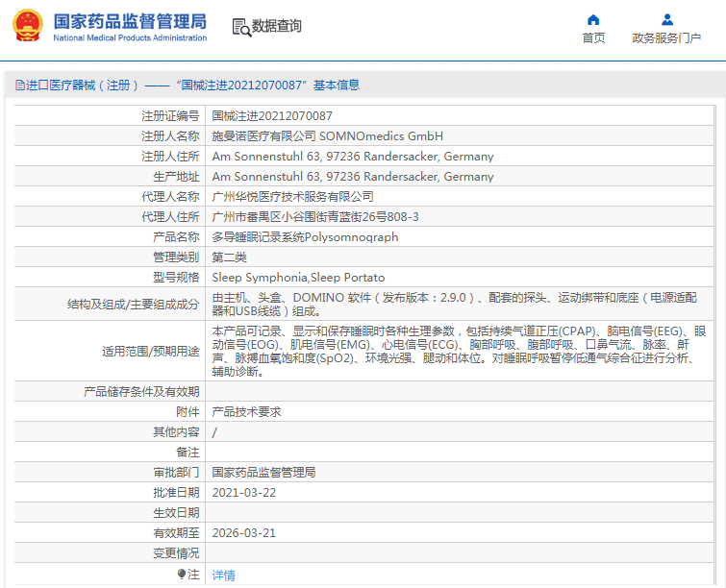Click attachment value 产品技术要求
726x588 pixels.
click(246, 412)
